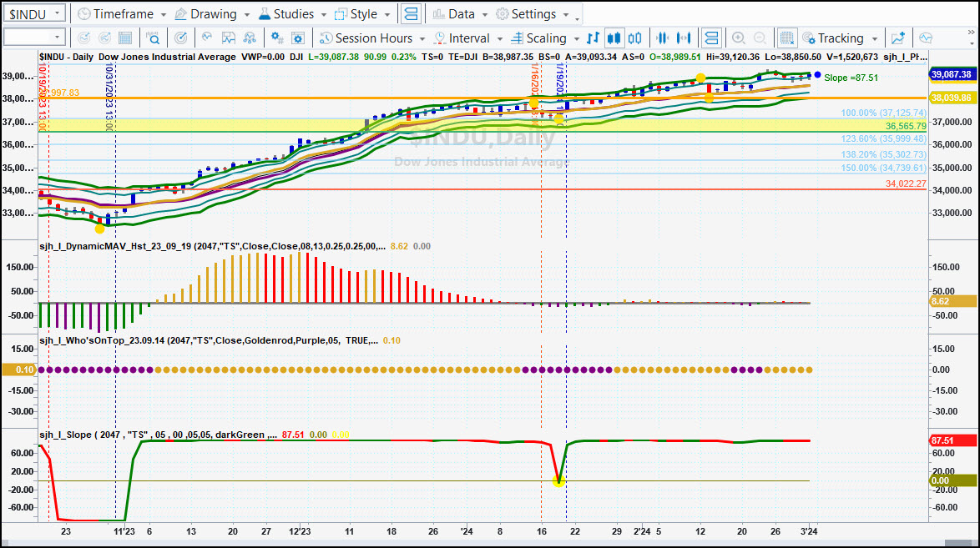The image size is (980, 548).
Task: Click the wave bubble icon after the chart-plus icon
Action: click(x=926, y=38)
